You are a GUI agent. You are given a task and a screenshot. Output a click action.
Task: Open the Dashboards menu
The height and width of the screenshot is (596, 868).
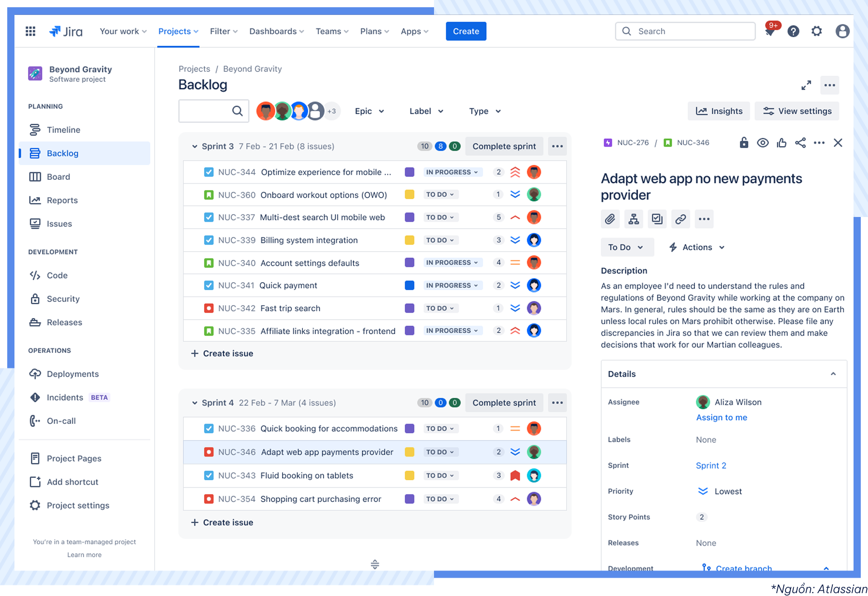pos(277,31)
